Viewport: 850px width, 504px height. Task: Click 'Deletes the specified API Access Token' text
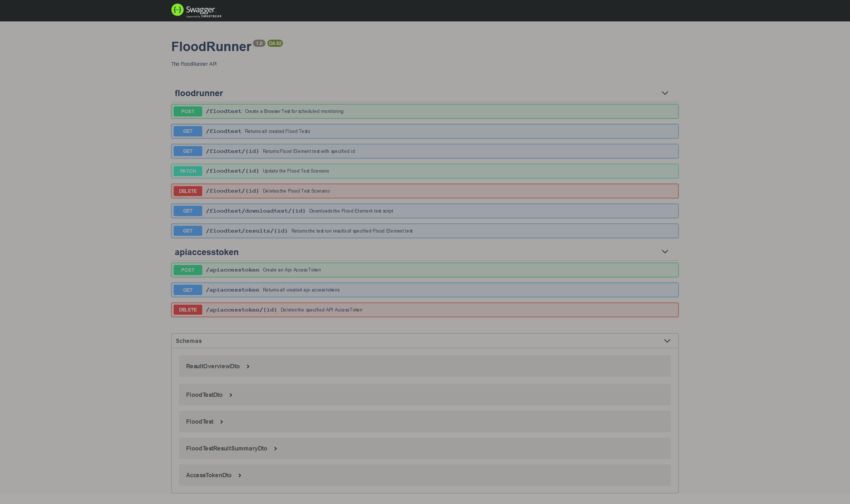(322, 310)
